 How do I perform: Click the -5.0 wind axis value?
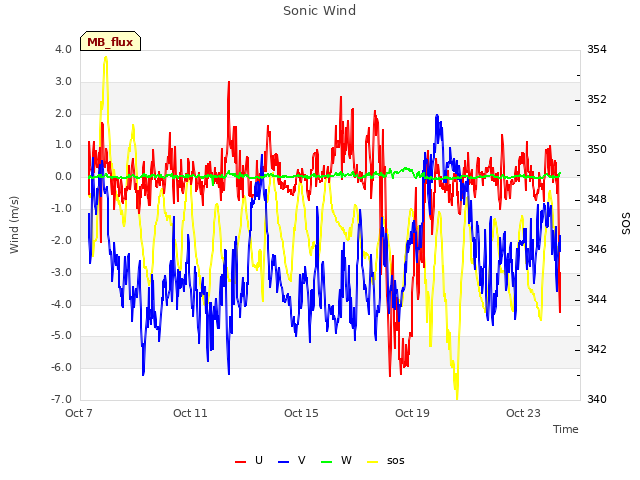click(x=61, y=336)
